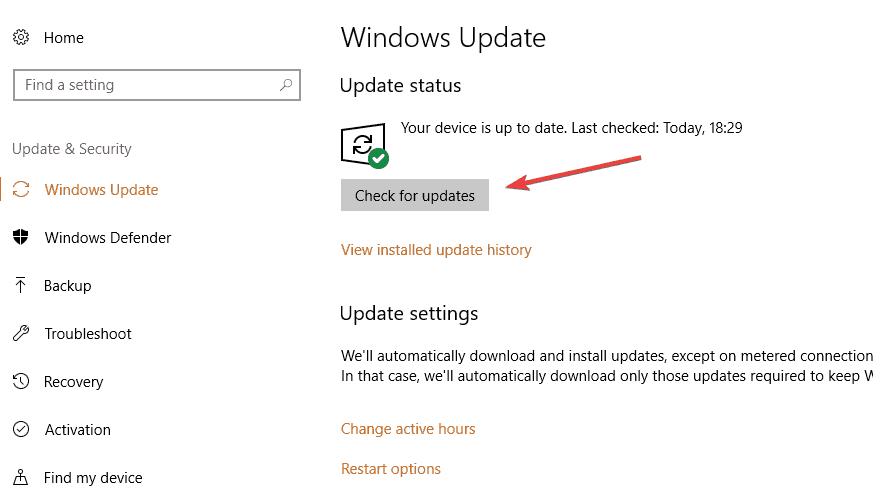Screen dimensions: 875x494
Task: Check for updates now
Action: [x=415, y=195]
